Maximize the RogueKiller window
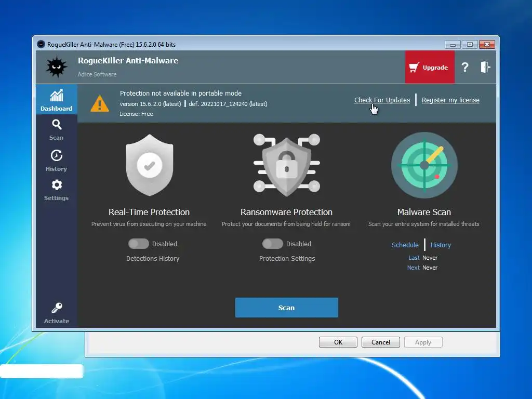This screenshot has height=399, width=532. tap(470, 45)
